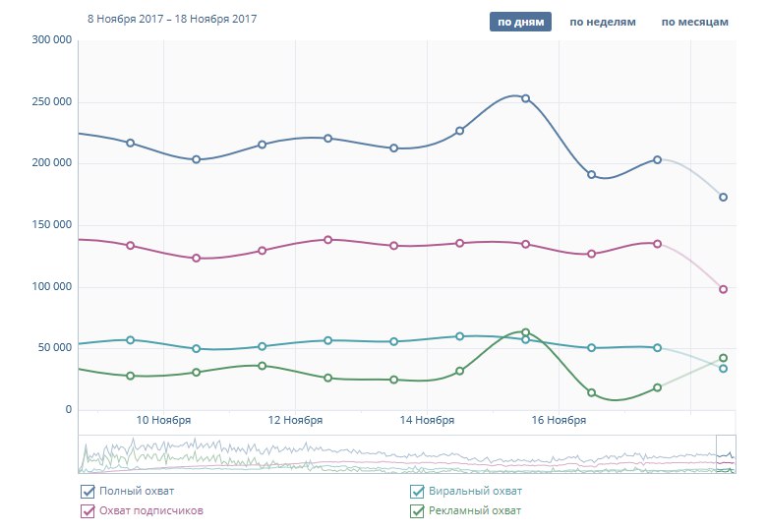The width and height of the screenshot is (766, 532).
Task: Click the last teal point at the right edge
Action: [x=723, y=369]
